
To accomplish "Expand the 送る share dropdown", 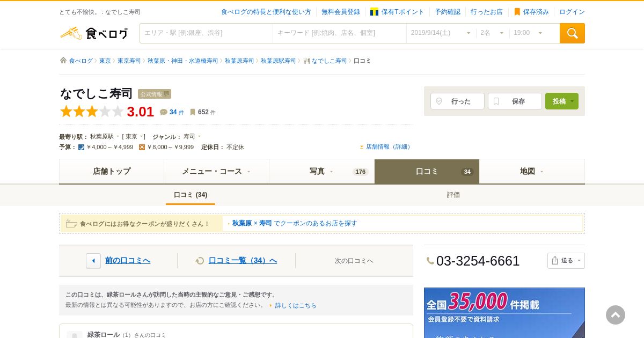I will tap(579, 261).
